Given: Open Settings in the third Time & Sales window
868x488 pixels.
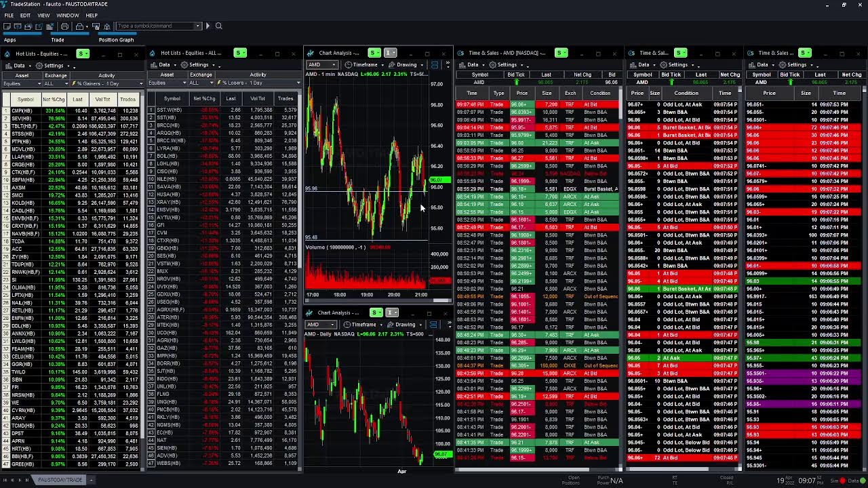Looking at the screenshot, I should tap(796, 65).
